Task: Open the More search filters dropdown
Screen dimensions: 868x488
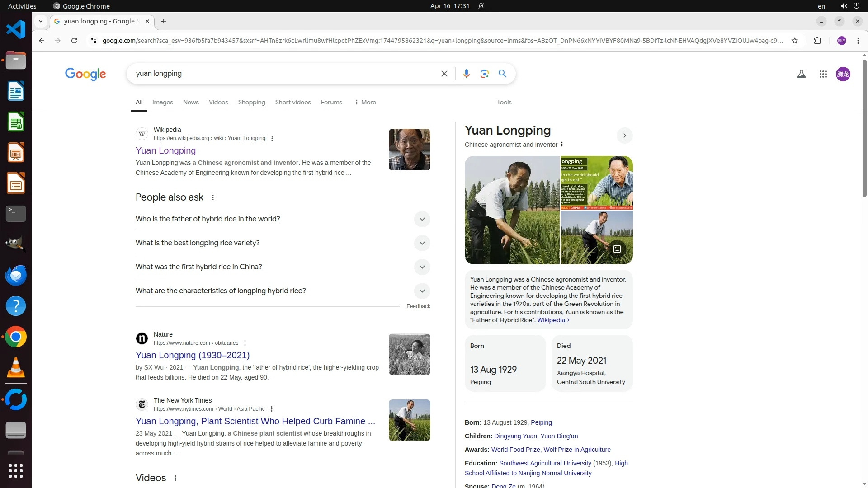Action: point(365,103)
